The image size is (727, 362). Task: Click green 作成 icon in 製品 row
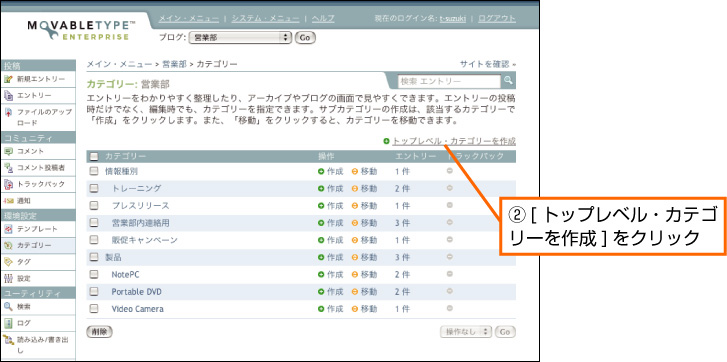pos(321,257)
